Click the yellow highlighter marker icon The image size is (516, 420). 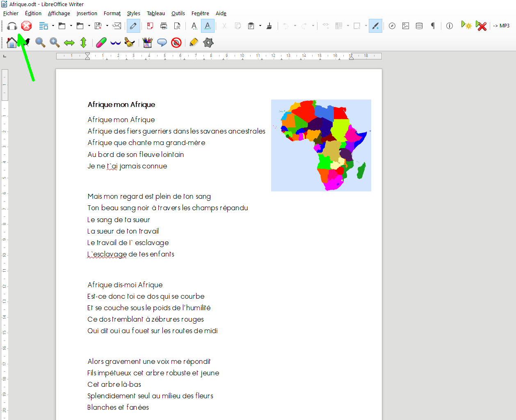tap(194, 42)
